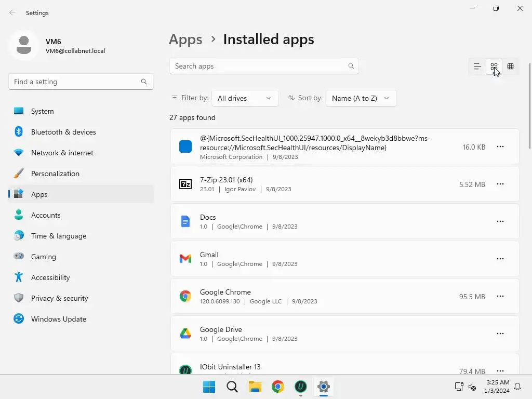Switch to list view layout icon
This screenshot has width=532, height=399.
477,66
